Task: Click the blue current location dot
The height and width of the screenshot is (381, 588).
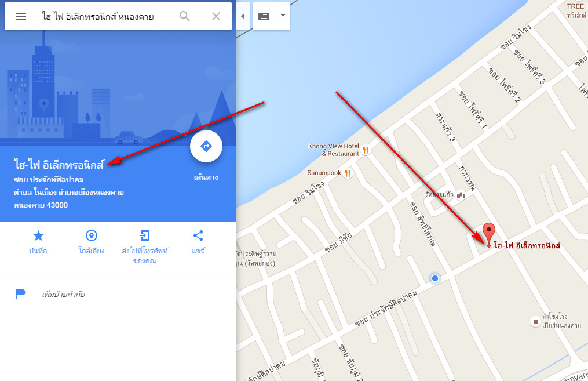Action: [435, 278]
